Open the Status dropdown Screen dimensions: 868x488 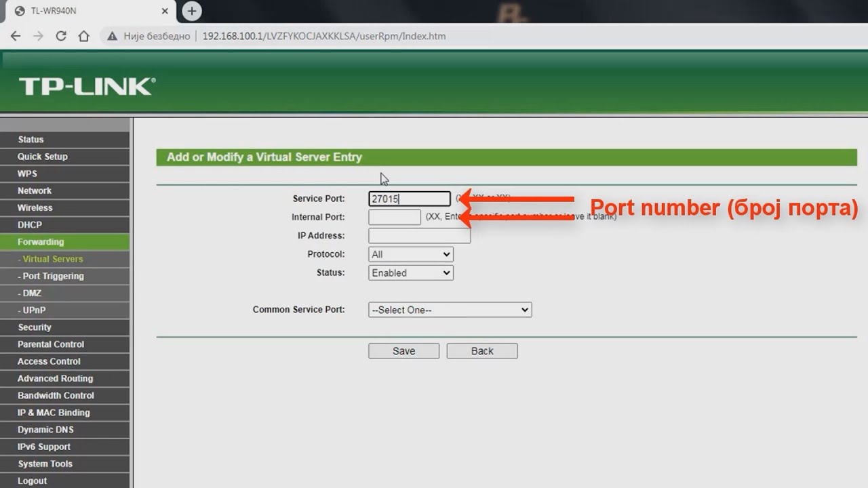point(411,272)
